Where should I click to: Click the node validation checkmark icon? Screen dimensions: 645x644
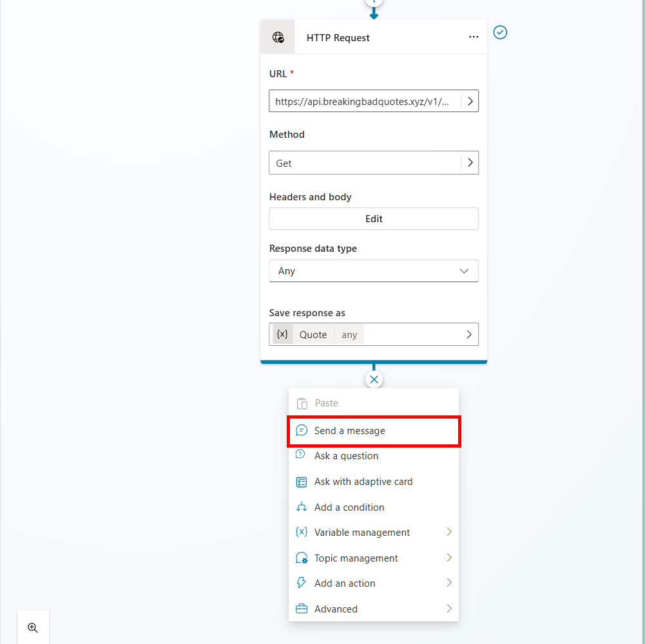coord(500,32)
